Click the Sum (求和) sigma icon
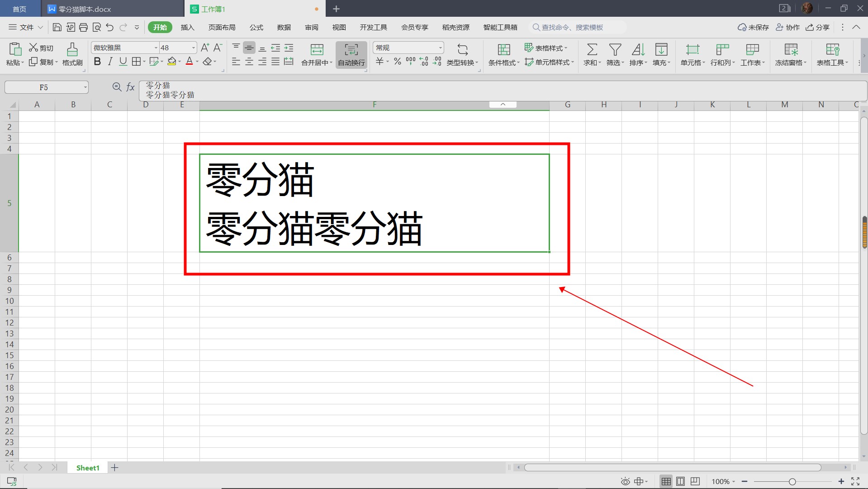The height and width of the screenshot is (489, 868). point(592,49)
